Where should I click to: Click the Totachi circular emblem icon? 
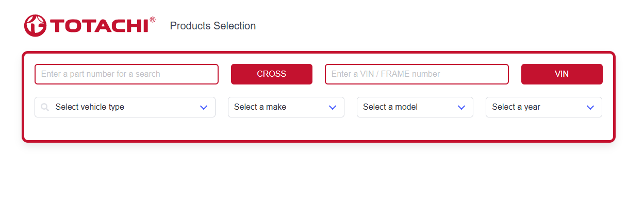[35, 26]
